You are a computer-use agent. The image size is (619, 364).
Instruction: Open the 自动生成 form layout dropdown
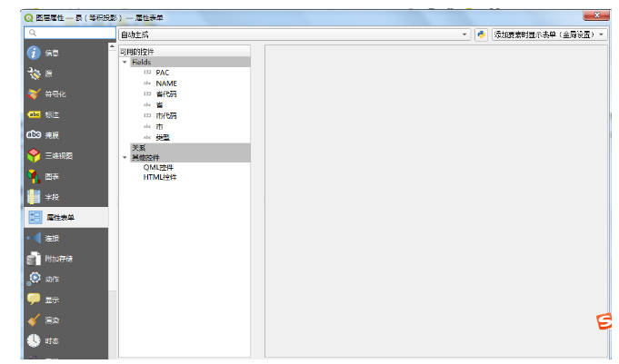click(295, 34)
